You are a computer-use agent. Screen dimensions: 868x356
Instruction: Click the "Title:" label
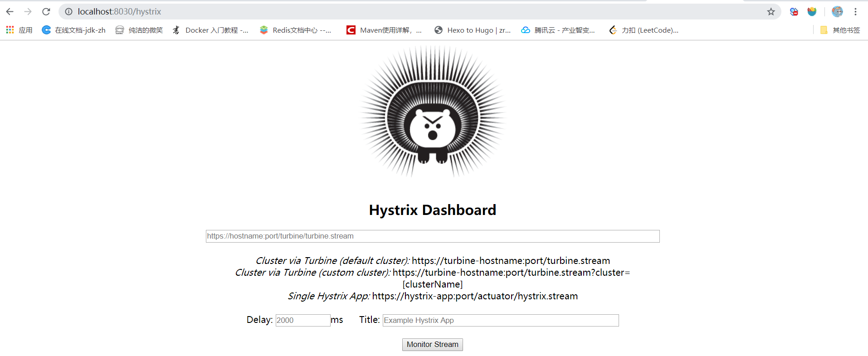point(370,320)
